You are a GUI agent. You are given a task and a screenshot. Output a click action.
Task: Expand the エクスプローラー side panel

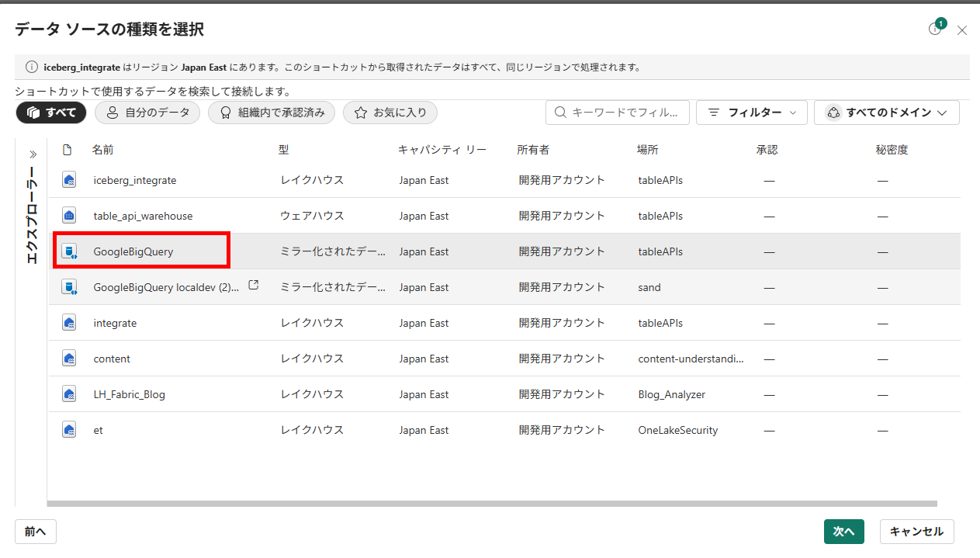(33, 154)
